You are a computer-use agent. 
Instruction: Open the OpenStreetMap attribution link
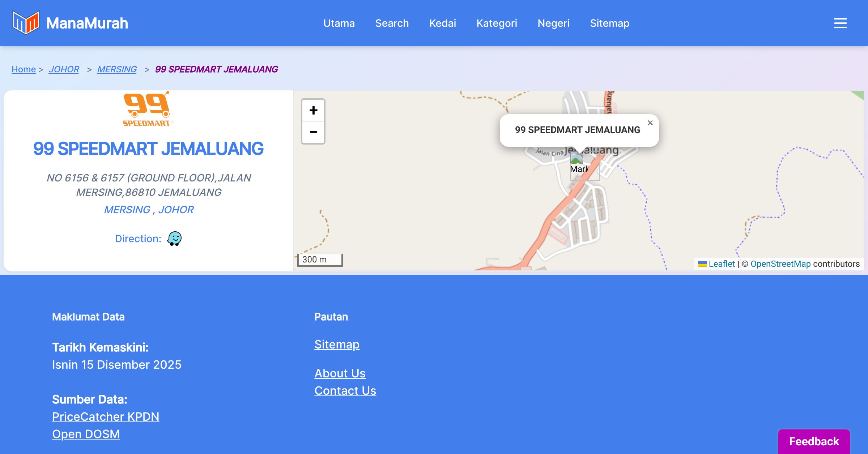click(x=780, y=264)
